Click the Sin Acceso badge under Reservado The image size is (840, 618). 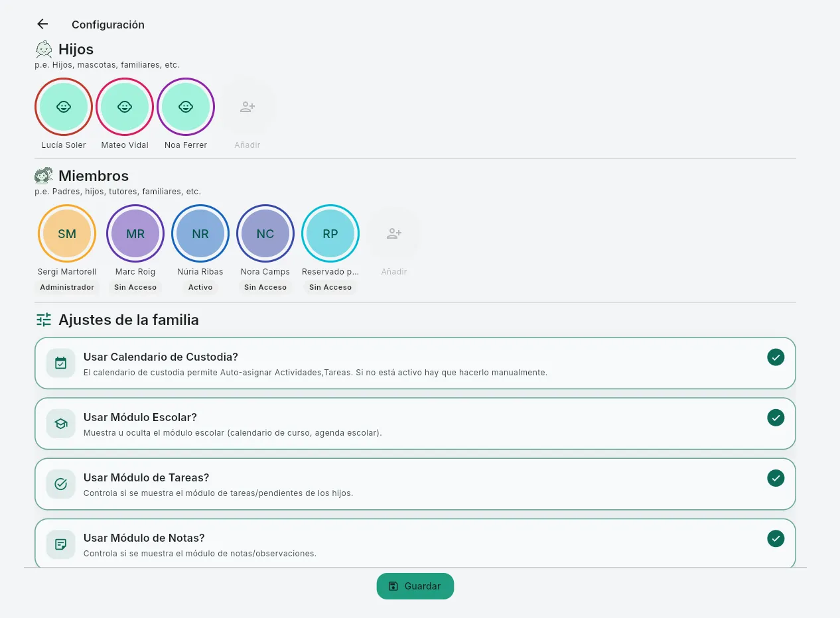point(330,287)
